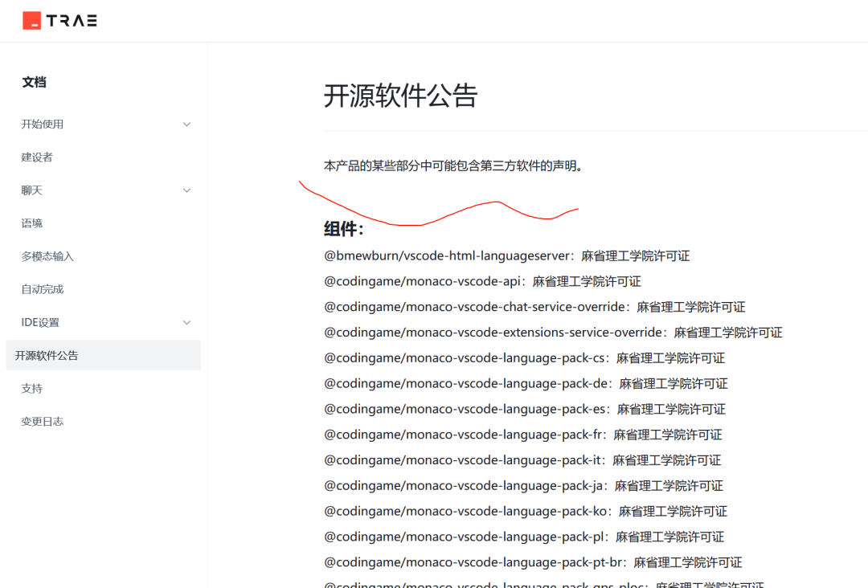Open the 聊天 sidebar item

point(31,190)
